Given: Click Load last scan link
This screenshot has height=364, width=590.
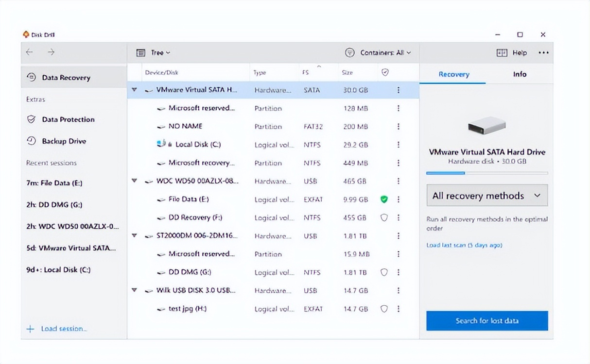Looking at the screenshot, I should tap(464, 245).
